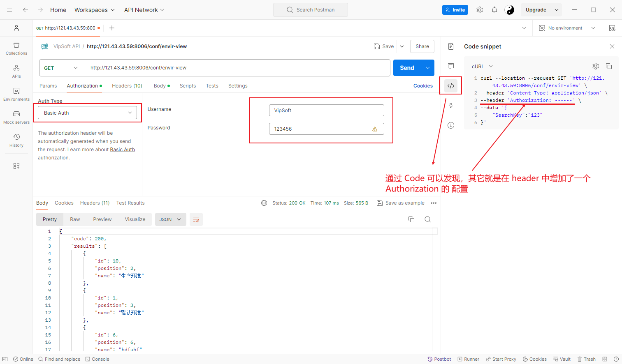Image resolution: width=622 pixels, height=364 pixels.
Task: Copy the response body
Action: click(411, 219)
